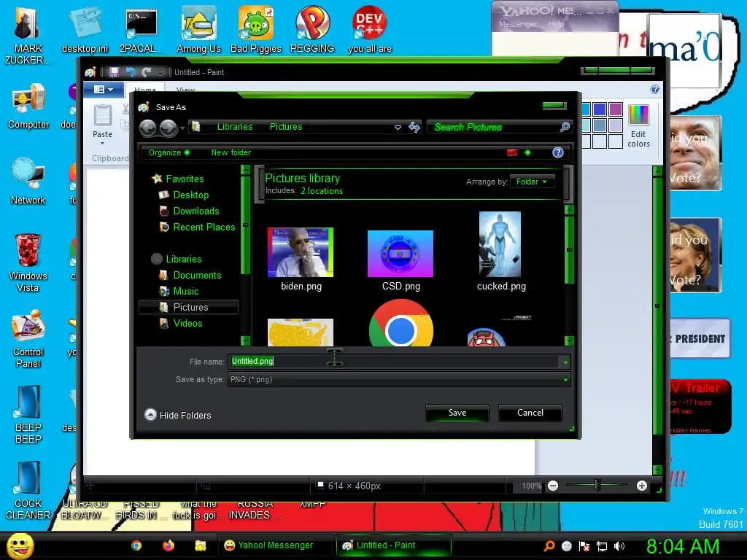Open the dialog Help question mark icon
Image resolution: width=747 pixels, height=560 pixels.
558,152
